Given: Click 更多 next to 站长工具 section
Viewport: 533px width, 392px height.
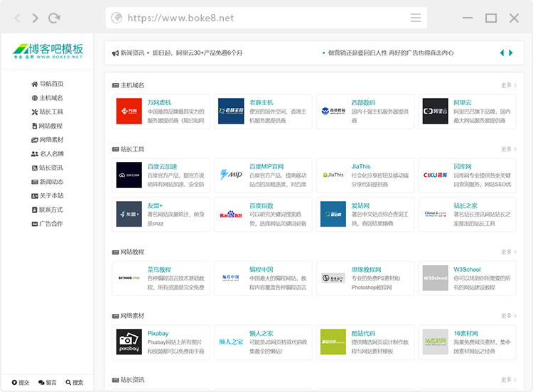Looking at the screenshot, I should pyautogui.click(x=509, y=149).
